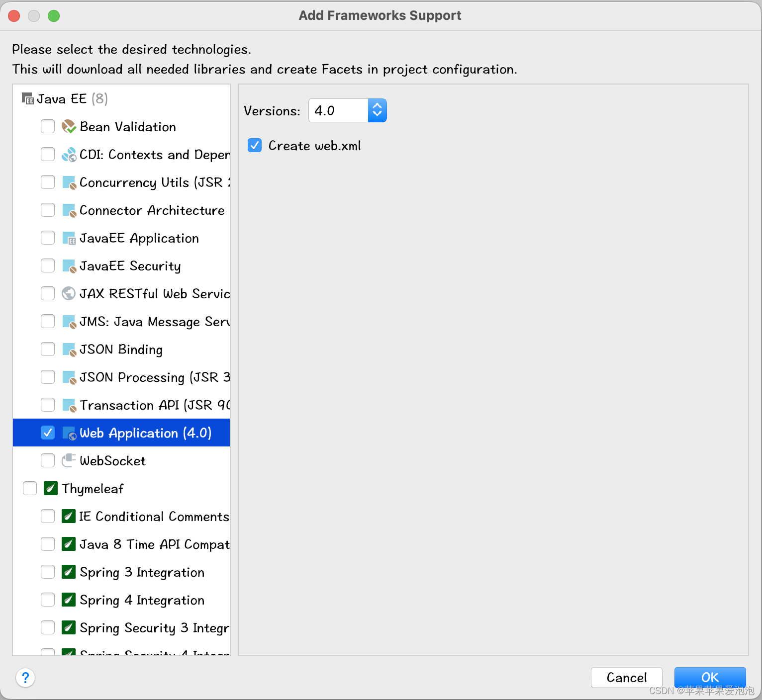Click the Concurrency Utils icon
This screenshot has width=762, height=700.
[x=69, y=182]
